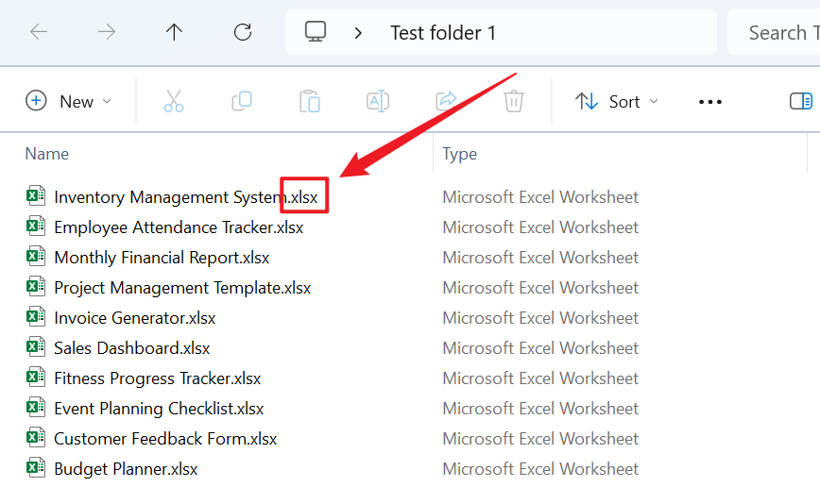Viewport: 820px width, 504px height.
Task: Expand the breadcrumb chevron before Test folder 1
Action: [358, 33]
